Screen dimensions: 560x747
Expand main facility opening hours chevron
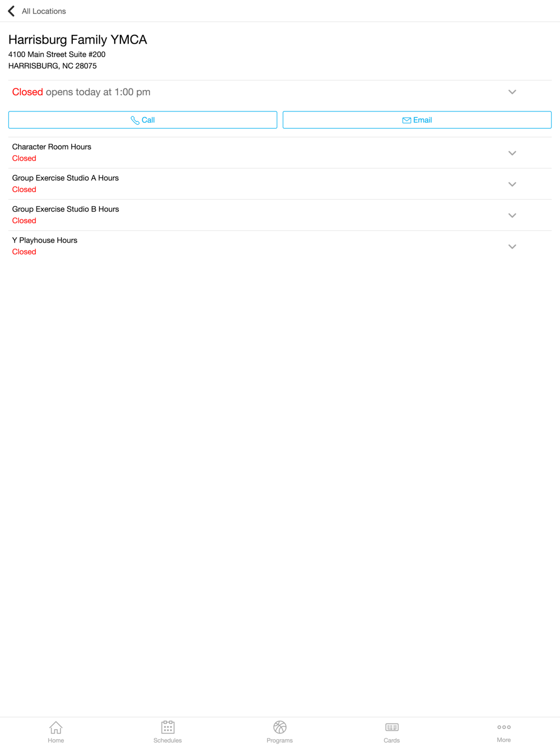click(512, 92)
